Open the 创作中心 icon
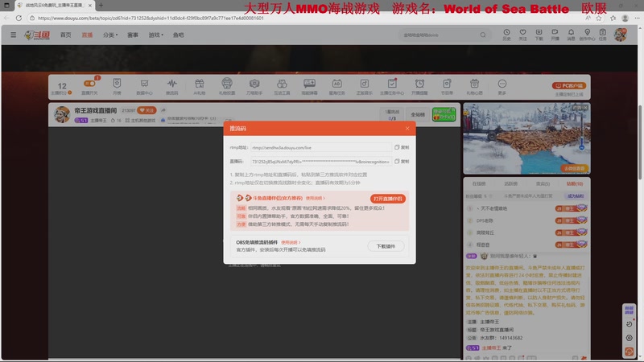 tap(588, 35)
